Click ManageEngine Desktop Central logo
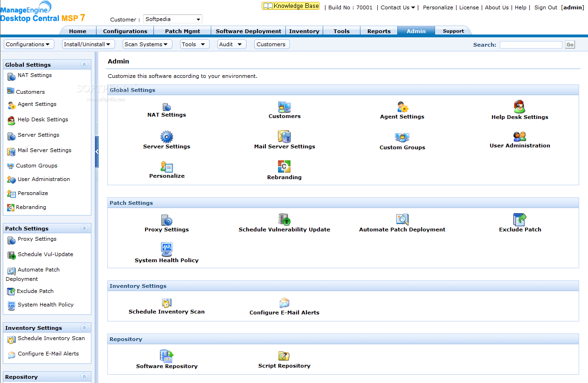 (x=42, y=12)
